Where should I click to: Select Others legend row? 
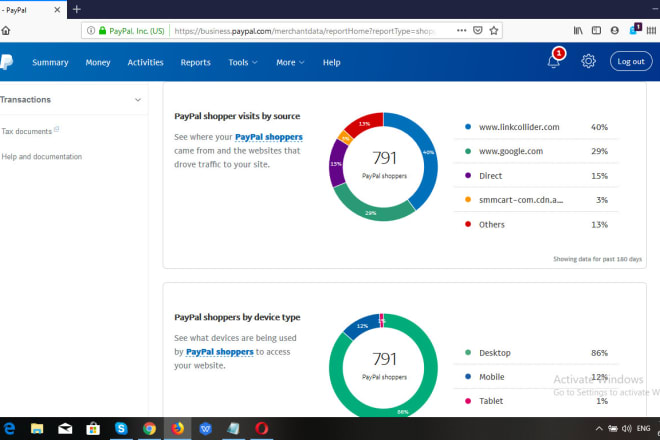coord(536,224)
